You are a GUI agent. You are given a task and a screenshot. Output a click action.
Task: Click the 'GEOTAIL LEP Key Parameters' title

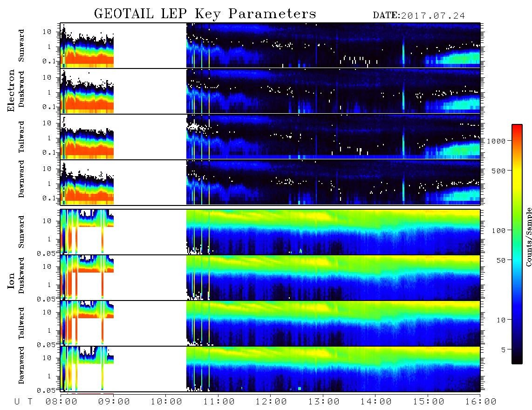[205, 14]
